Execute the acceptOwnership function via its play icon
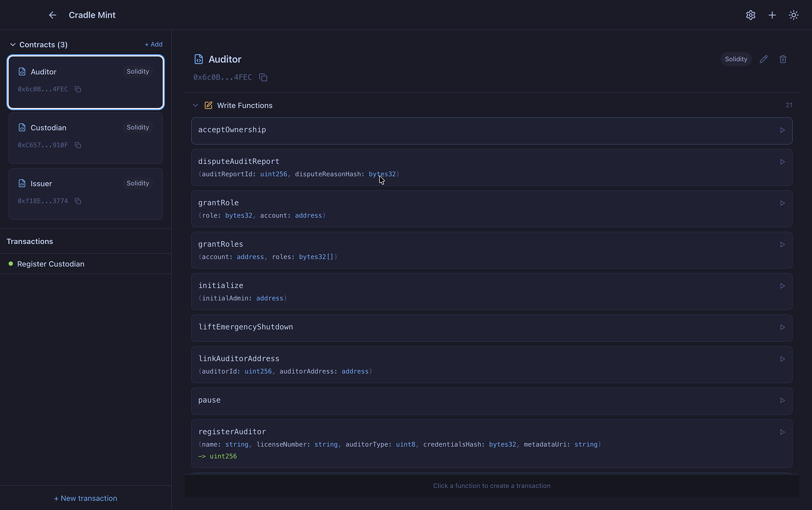 point(782,130)
